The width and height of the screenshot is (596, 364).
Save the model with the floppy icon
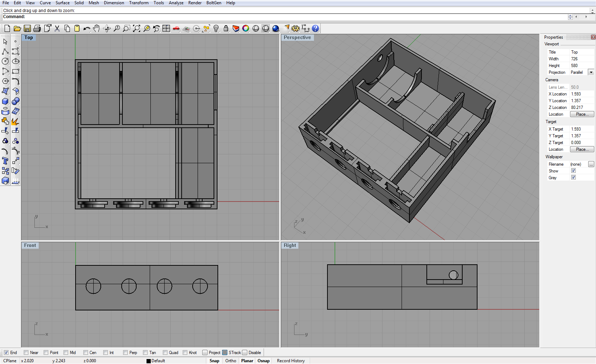27,29
